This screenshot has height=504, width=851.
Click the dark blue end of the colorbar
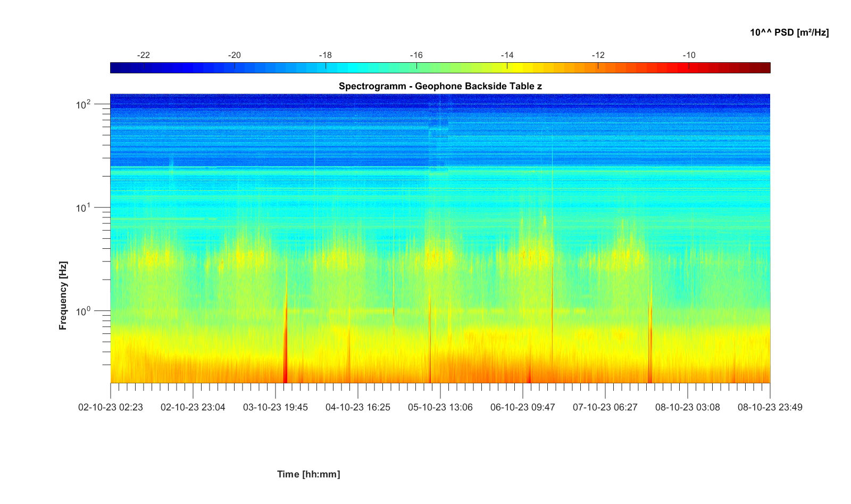tap(116, 68)
